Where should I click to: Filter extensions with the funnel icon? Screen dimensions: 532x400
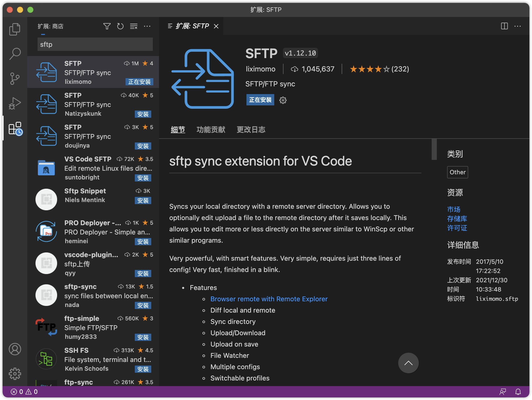click(107, 26)
